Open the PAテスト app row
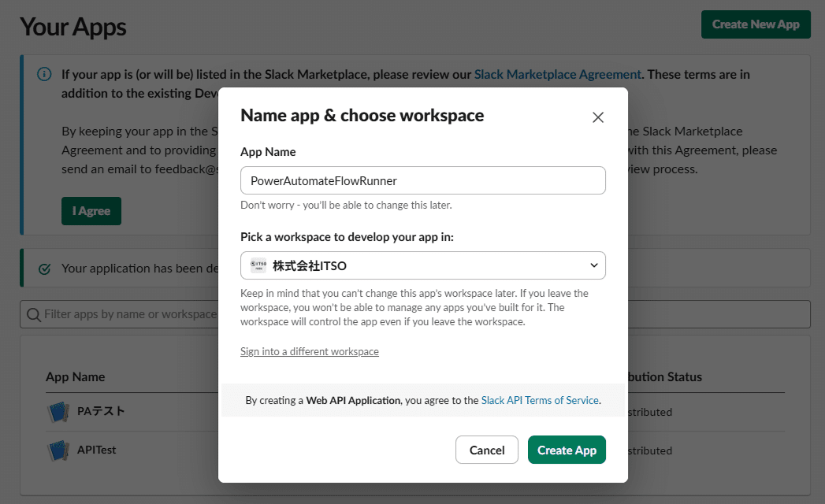825x504 pixels. tap(415, 412)
